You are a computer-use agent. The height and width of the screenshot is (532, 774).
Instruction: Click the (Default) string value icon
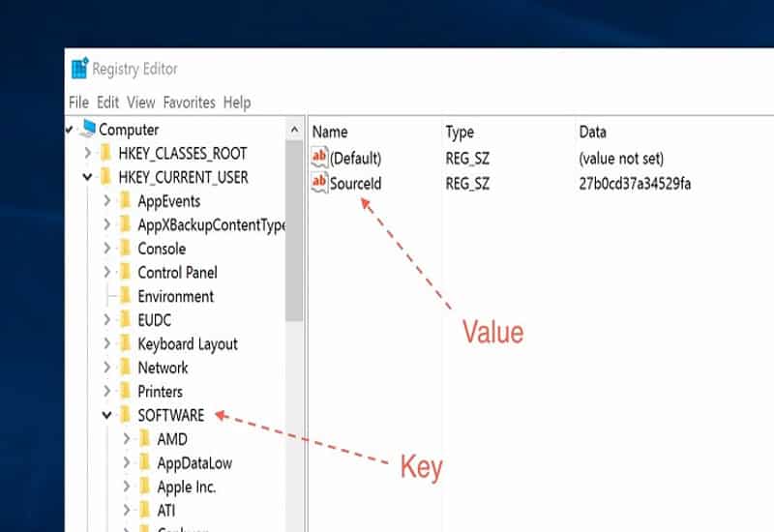(x=320, y=158)
